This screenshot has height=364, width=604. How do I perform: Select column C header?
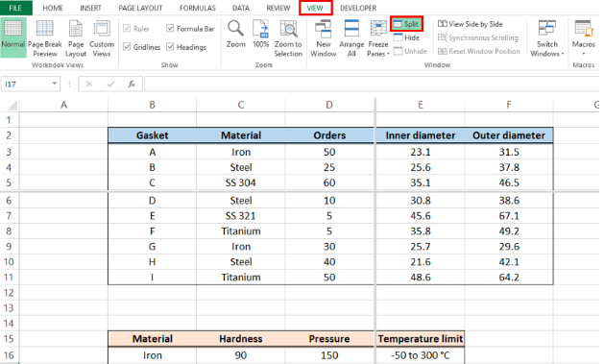click(x=241, y=105)
